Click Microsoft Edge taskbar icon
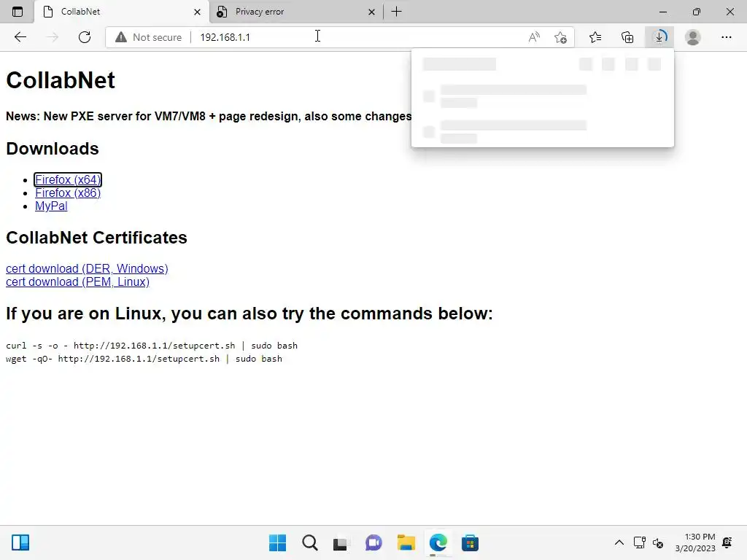Image resolution: width=747 pixels, height=560 pixels. click(x=438, y=542)
